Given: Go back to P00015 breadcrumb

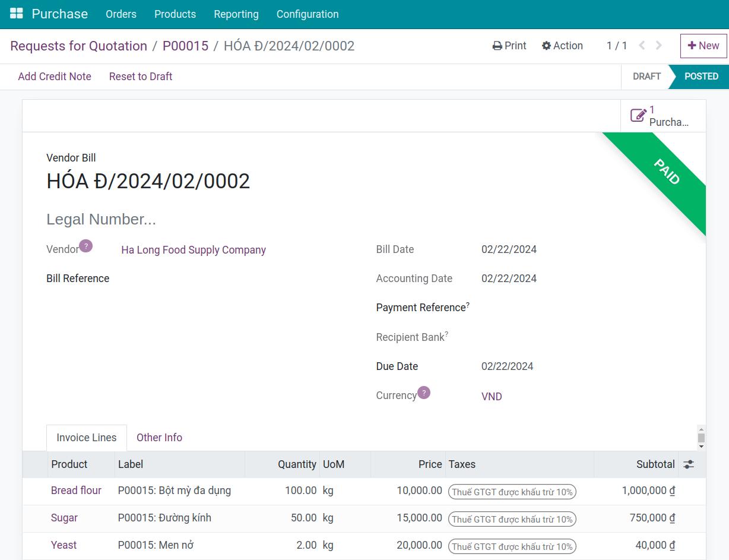Looking at the screenshot, I should tap(186, 46).
